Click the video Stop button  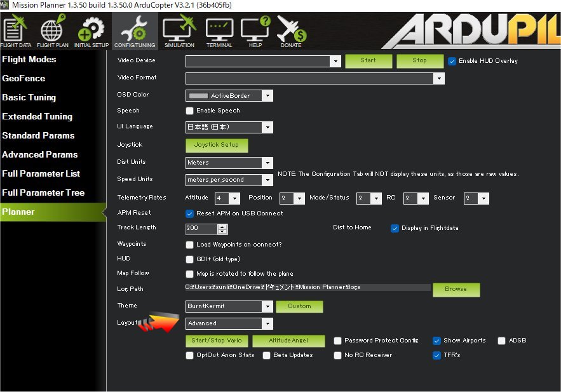(x=420, y=61)
